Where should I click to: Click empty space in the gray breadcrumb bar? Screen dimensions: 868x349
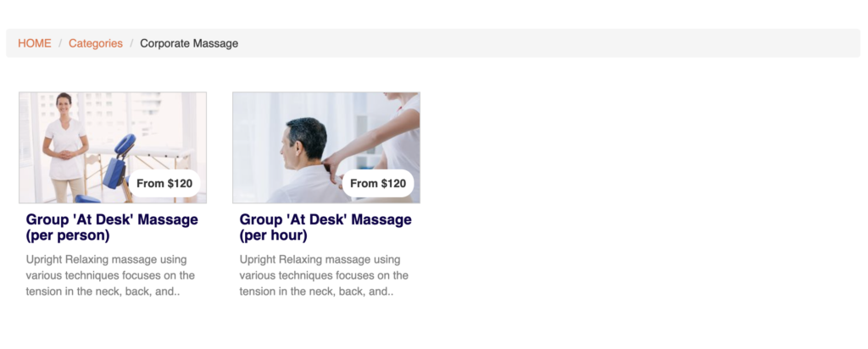coord(548,43)
